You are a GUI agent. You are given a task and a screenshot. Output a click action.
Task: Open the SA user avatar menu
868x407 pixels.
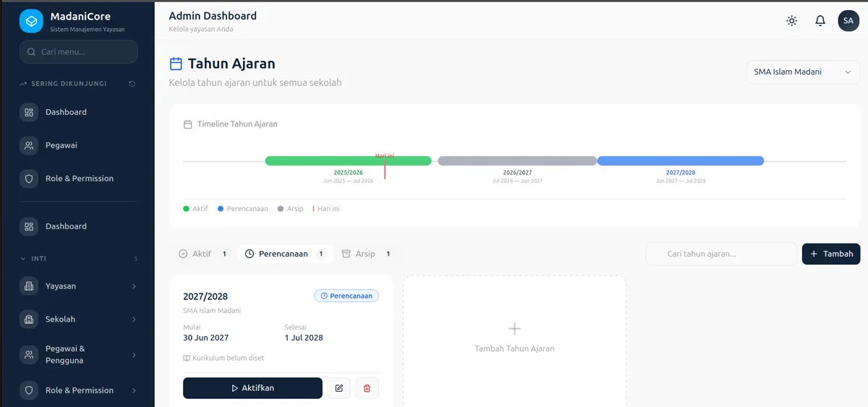[848, 21]
